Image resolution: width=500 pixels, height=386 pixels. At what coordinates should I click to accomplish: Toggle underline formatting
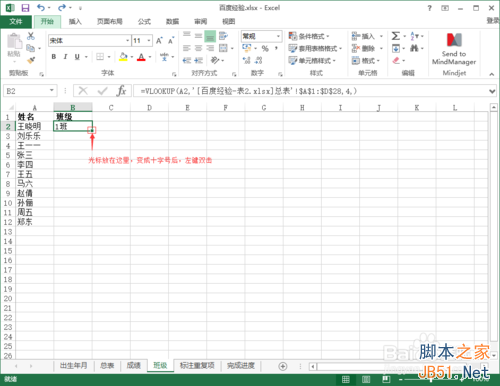pos(77,57)
